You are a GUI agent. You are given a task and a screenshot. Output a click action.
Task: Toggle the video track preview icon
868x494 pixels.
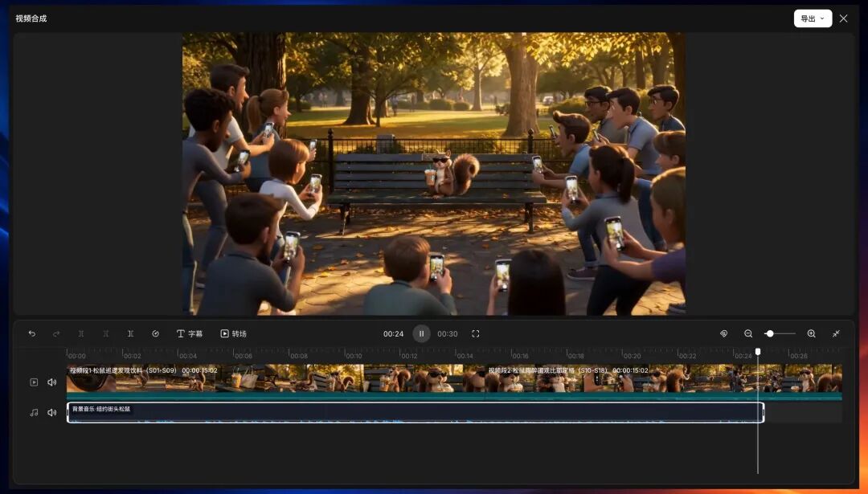tap(34, 382)
